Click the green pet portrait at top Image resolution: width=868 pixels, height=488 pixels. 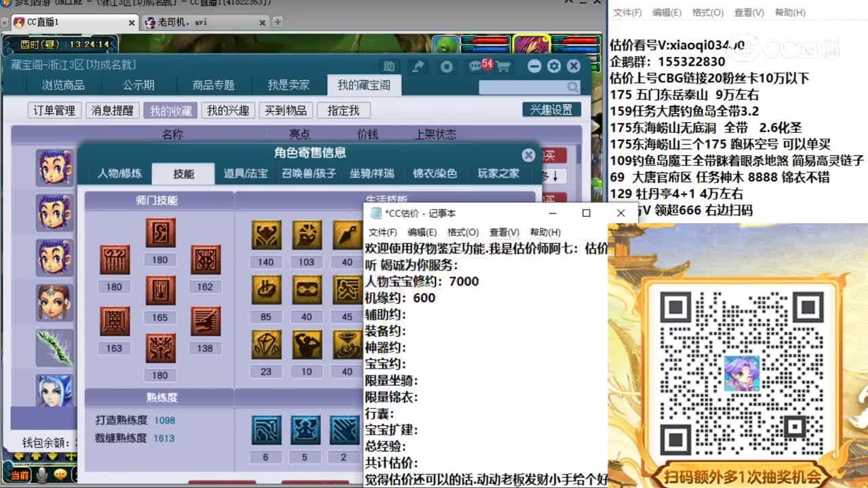tap(445, 44)
